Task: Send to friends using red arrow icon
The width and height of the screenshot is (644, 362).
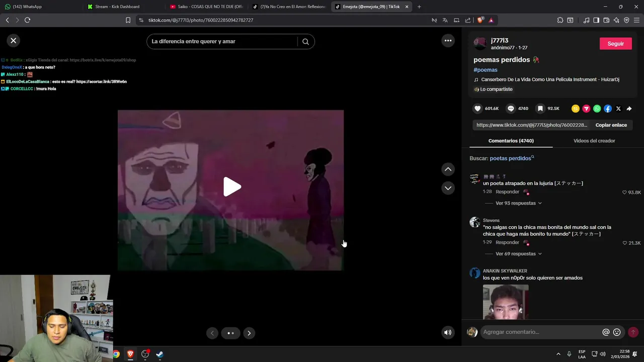Action: point(586,109)
